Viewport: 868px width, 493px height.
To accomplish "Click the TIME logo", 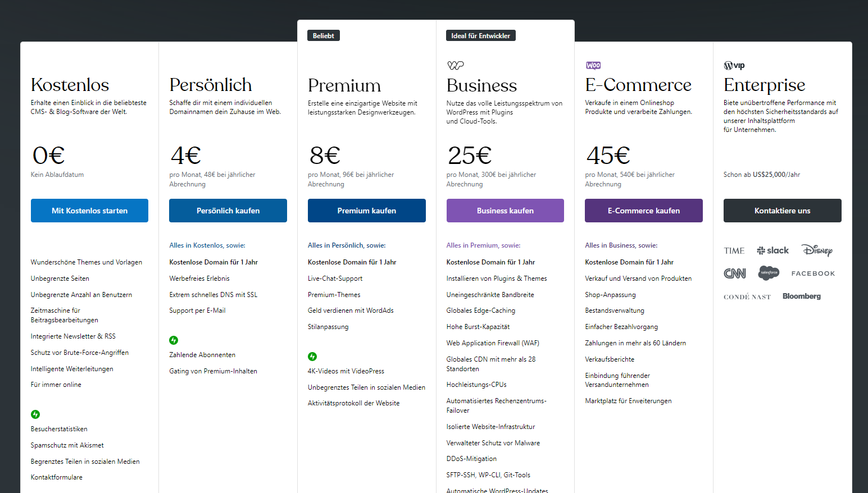I will tap(734, 251).
